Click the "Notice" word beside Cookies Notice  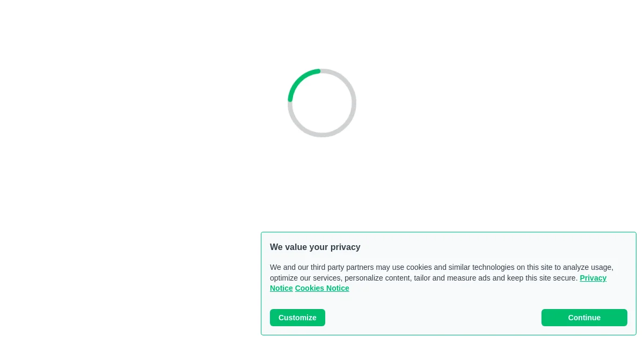click(281, 288)
